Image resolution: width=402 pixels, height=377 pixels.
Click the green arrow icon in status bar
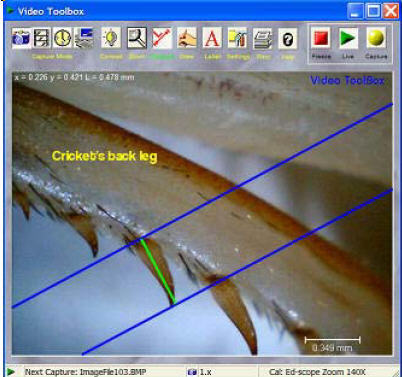(11, 371)
